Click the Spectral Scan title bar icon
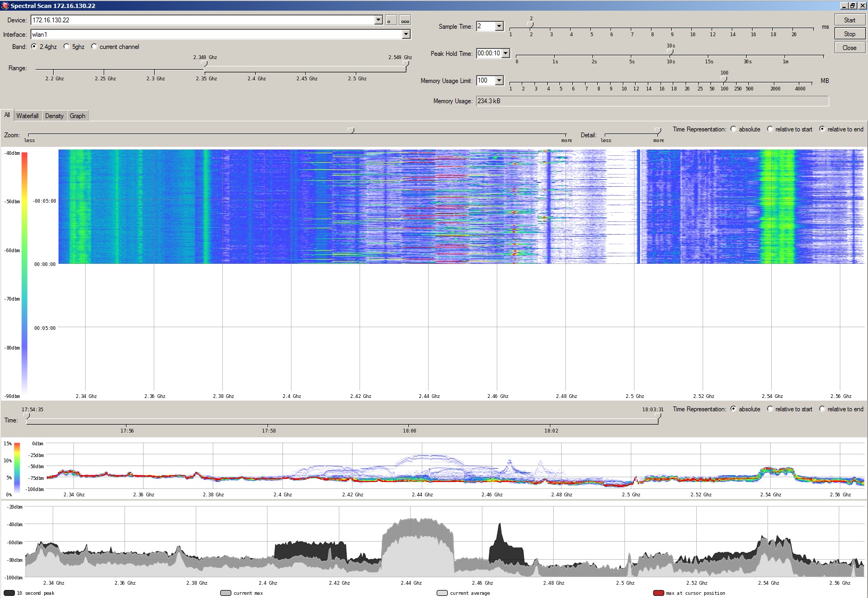This screenshot has height=598, width=868. [x=5, y=6]
